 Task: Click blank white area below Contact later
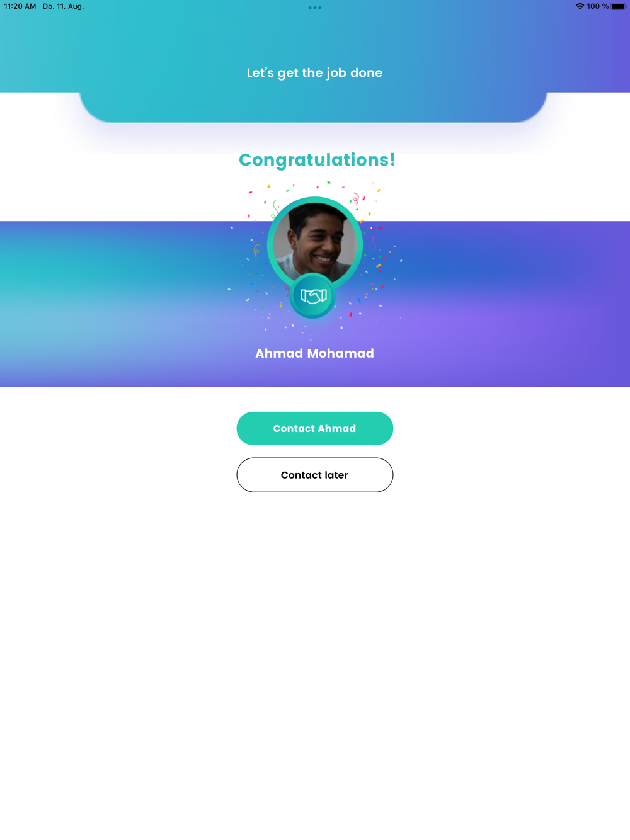coord(315,661)
